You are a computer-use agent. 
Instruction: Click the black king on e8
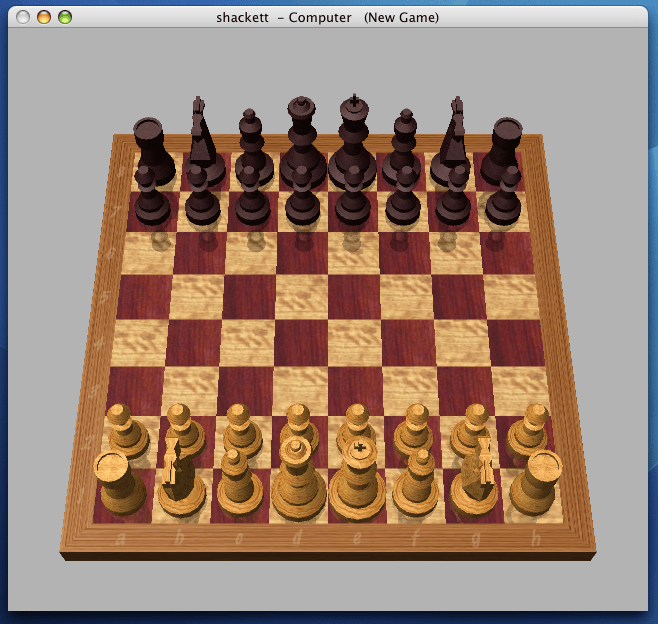[x=353, y=141]
